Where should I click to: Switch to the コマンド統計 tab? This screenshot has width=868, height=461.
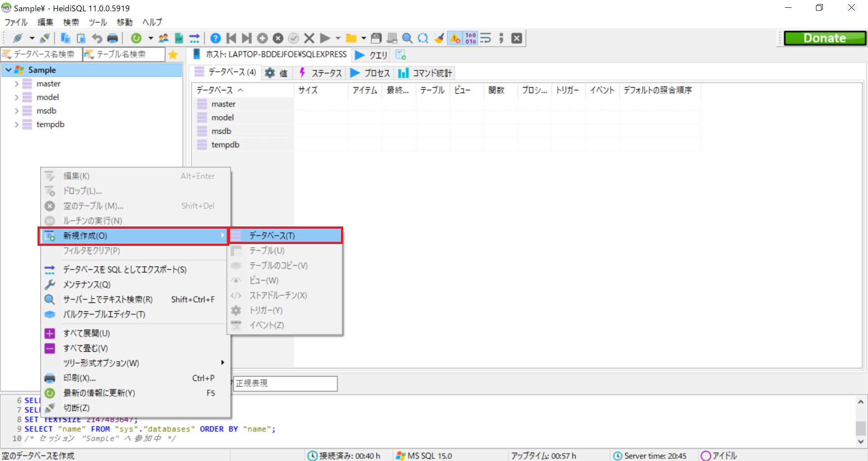[425, 73]
